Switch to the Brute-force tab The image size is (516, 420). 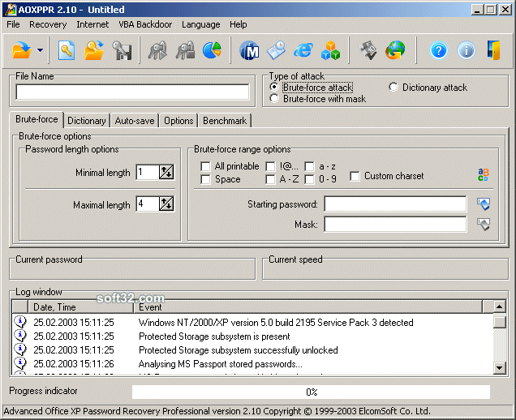tap(37, 119)
